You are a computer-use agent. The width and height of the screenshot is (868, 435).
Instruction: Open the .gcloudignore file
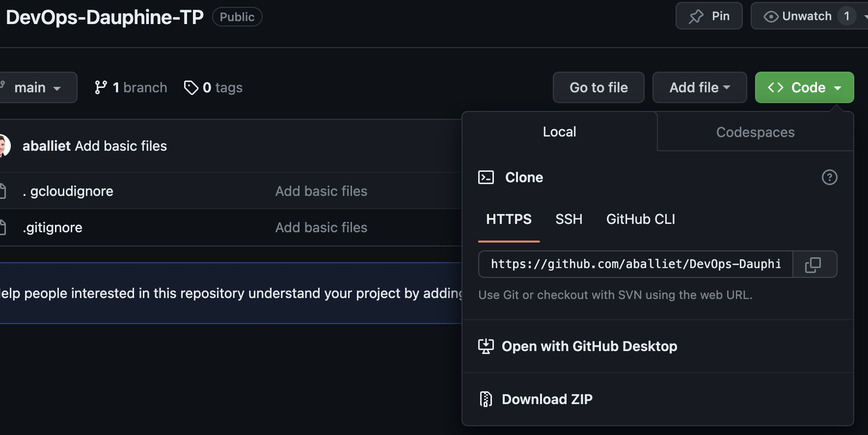pyautogui.click(x=68, y=191)
